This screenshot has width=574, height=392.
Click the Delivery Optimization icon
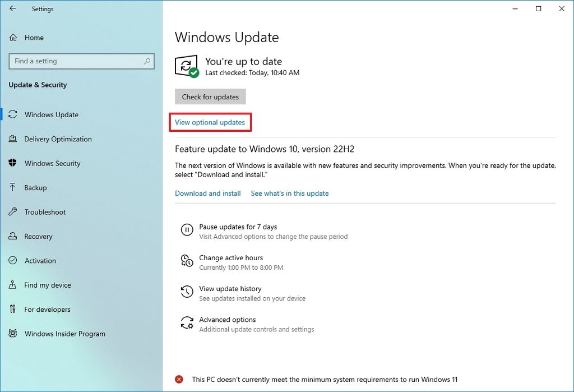click(13, 139)
